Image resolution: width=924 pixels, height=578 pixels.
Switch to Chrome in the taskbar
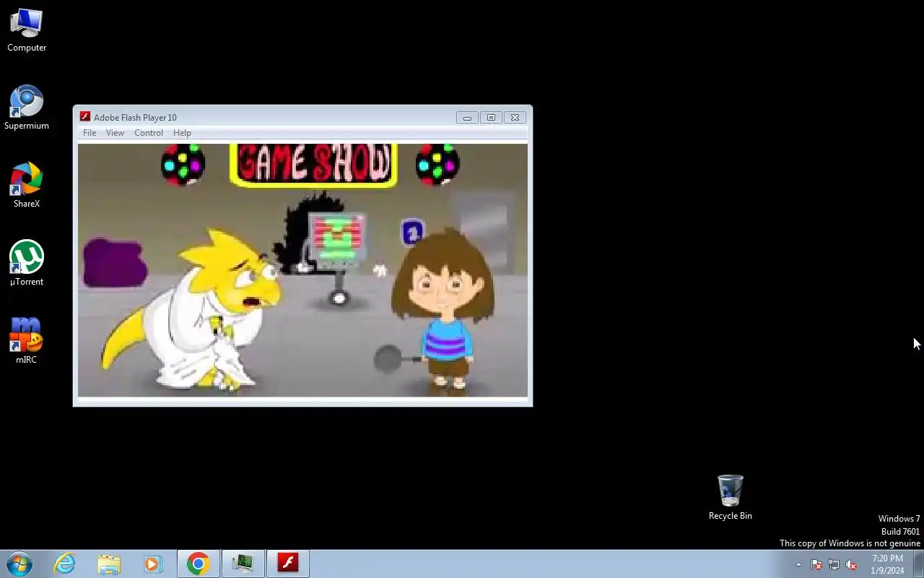(x=199, y=564)
